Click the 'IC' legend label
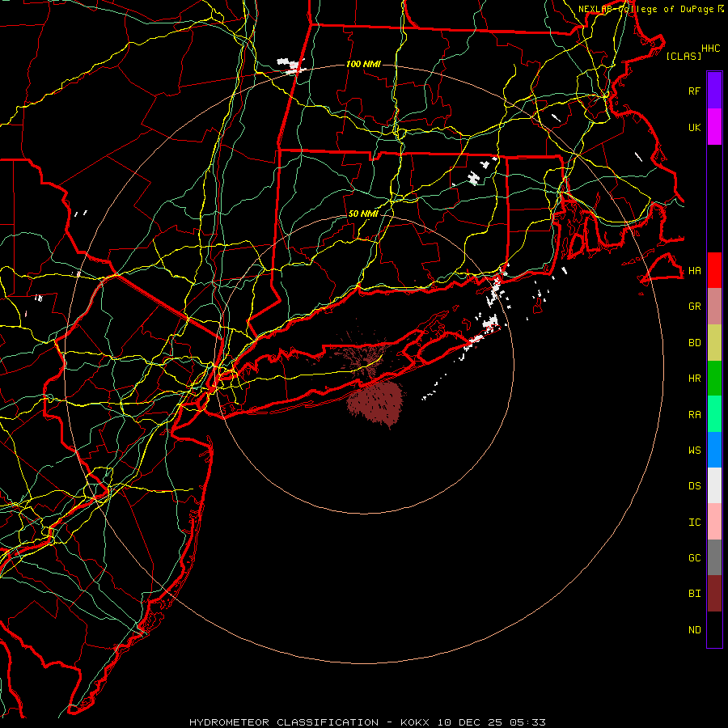The height and width of the screenshot is (728, 728). point(694,523)
